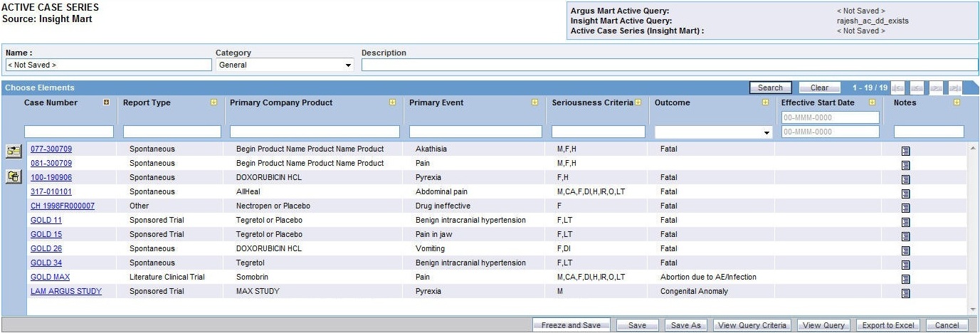Open case link CH 1998FR000007
980x333 pixels.
pos(63,206)
